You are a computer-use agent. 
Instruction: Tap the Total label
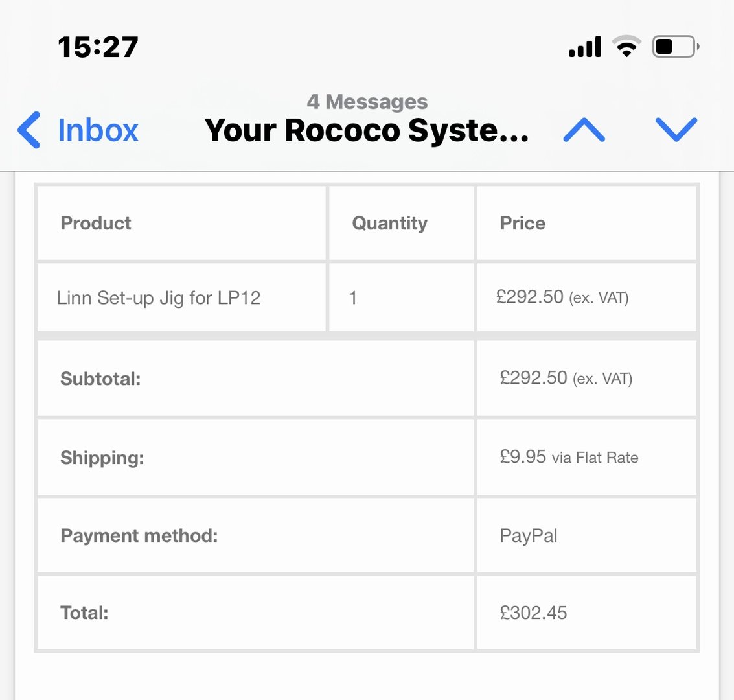(x=84, y=613)
